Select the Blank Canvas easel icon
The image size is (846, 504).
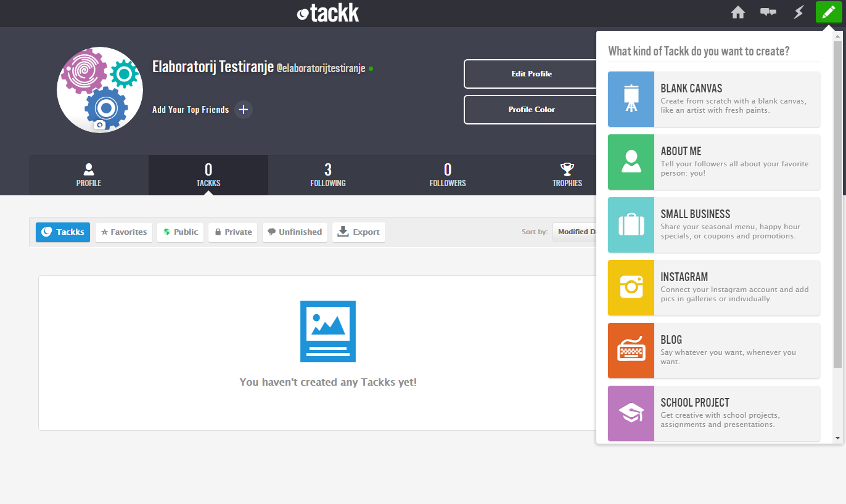pos(631,99)
